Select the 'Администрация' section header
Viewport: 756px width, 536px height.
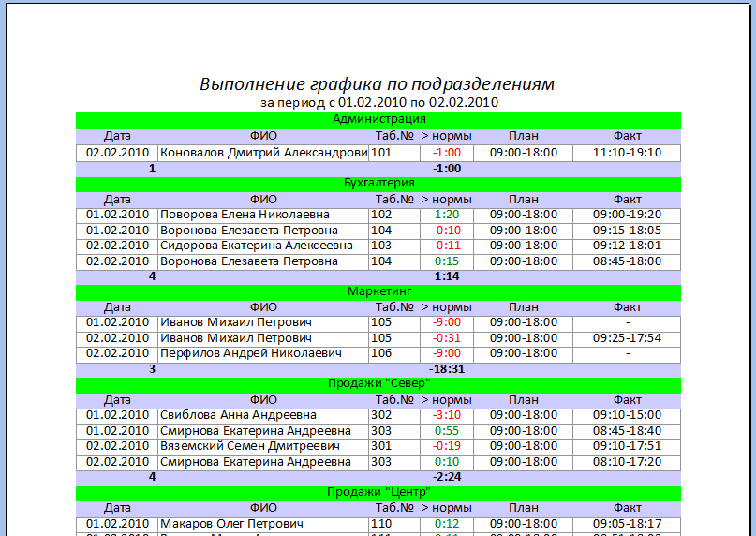pos(378,119)
